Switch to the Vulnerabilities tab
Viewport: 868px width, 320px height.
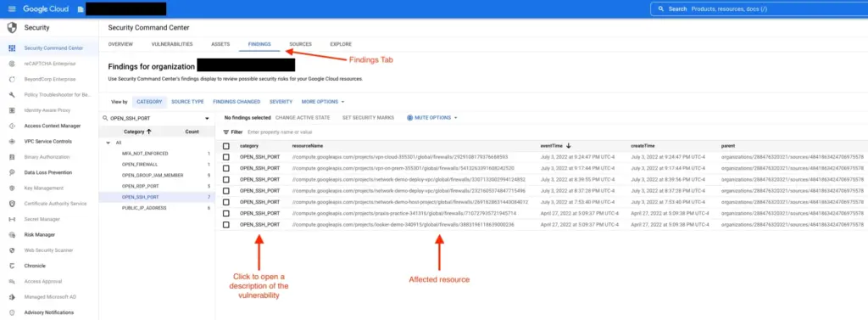[x=171, y=44]
